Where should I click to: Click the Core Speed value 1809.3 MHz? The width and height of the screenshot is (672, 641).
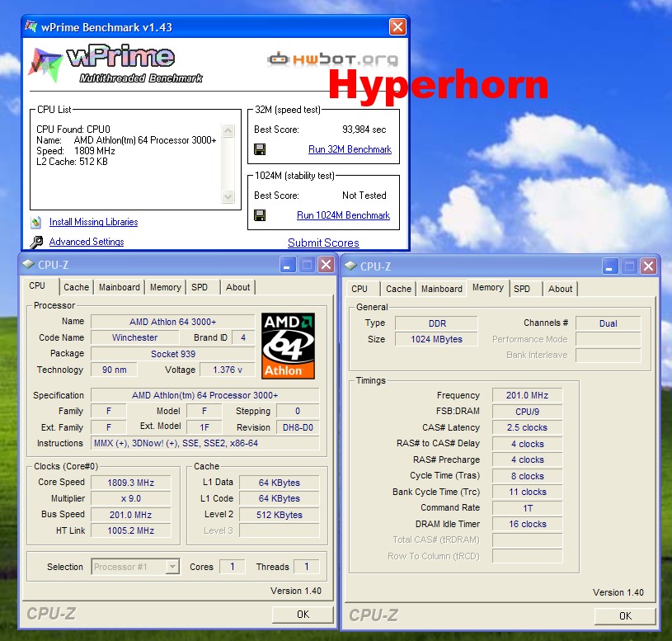click(x=131, y=483)
